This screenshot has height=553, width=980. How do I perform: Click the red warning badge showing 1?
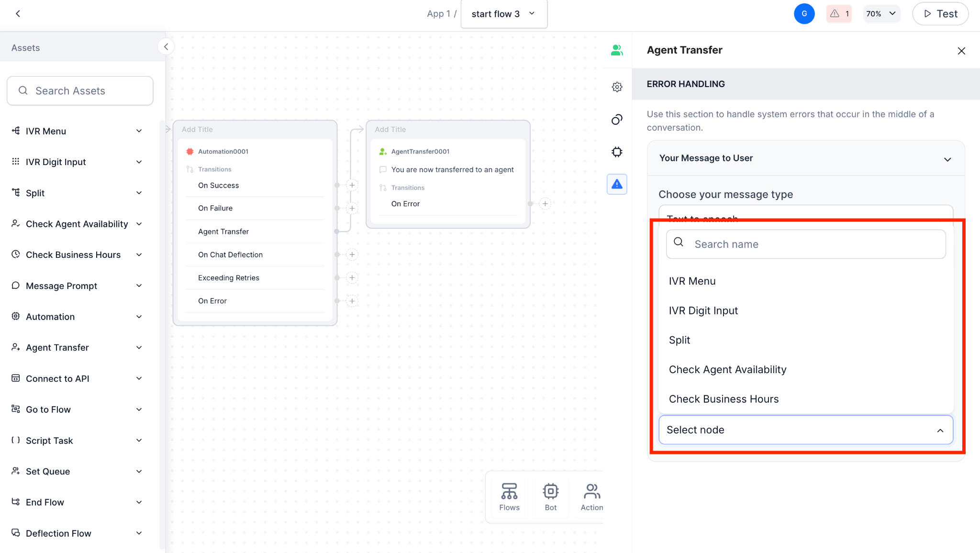pyautogui.click(x=839, y=14)
